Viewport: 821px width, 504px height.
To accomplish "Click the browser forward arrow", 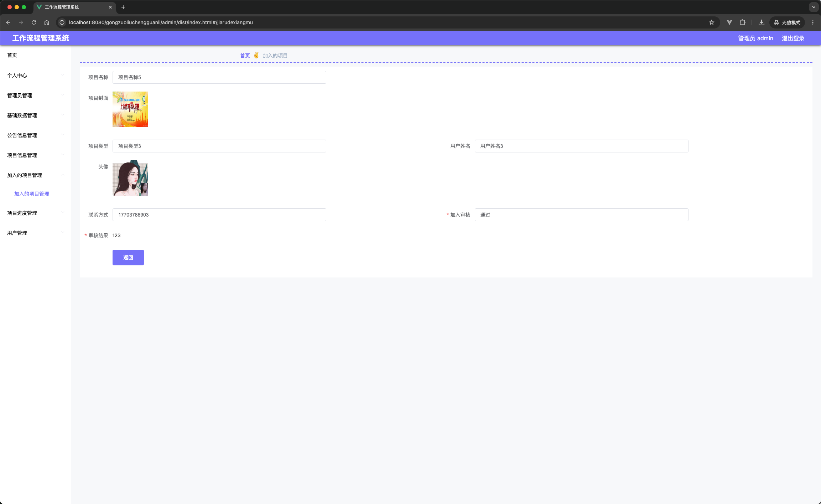I will (x=21, y=22).
